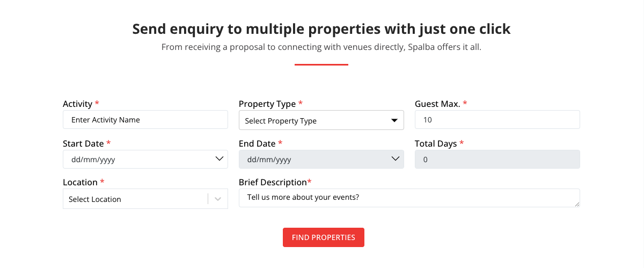This screenshot has width=644, height=268.
Task: Click the Start Date label
Action: pyautogui.click(x=83, y=143)
